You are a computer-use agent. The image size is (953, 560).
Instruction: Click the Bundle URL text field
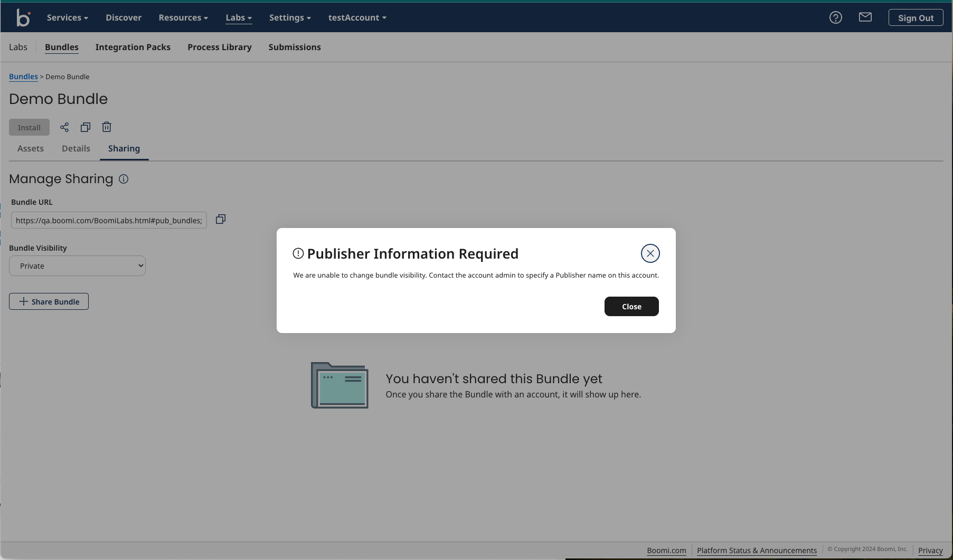(109, 221)
